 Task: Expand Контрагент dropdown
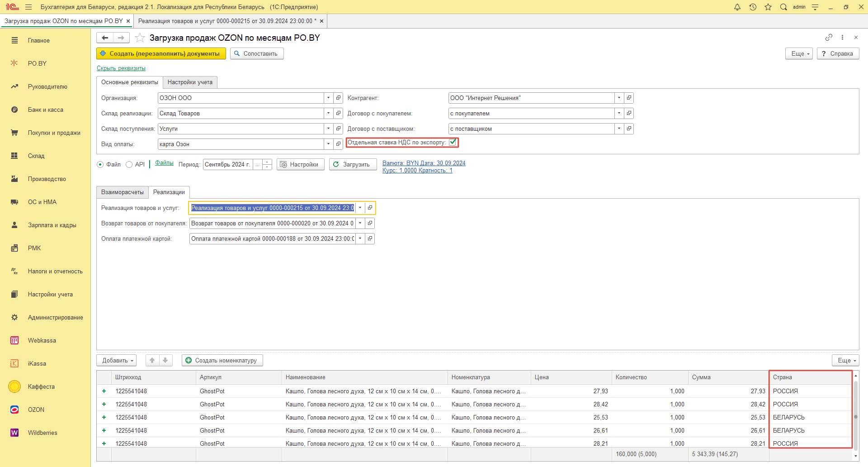(x=619, y=98)
